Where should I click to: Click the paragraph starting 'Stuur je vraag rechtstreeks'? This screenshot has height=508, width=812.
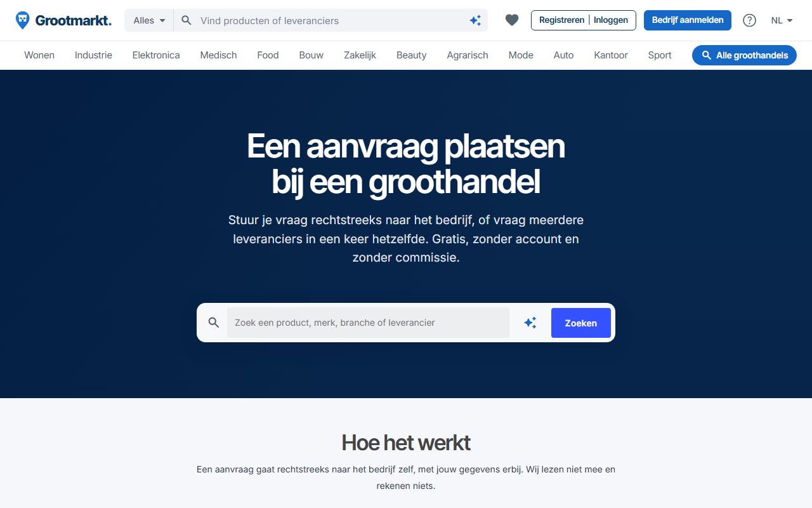(406, 239)
